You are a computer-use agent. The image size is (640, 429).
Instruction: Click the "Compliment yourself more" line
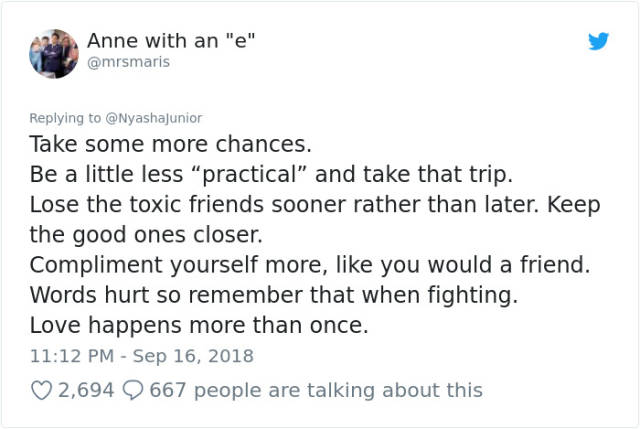pyautogui.click(x=310, y=265)
